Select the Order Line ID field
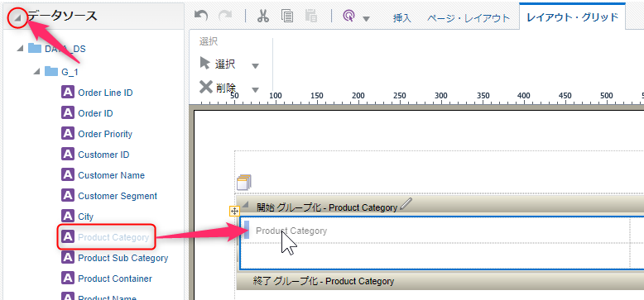Screen dimensions: 644x300 tap(105, 93)
